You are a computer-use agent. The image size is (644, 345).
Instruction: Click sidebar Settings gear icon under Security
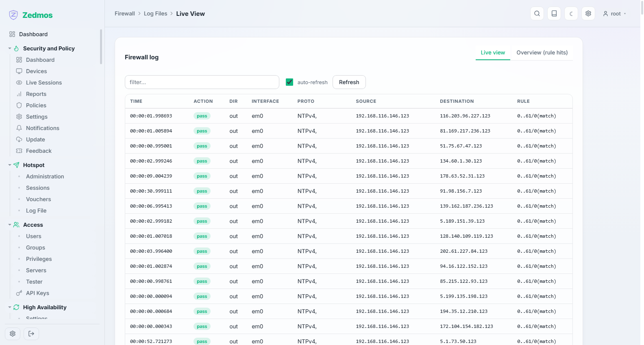[19, 117]
